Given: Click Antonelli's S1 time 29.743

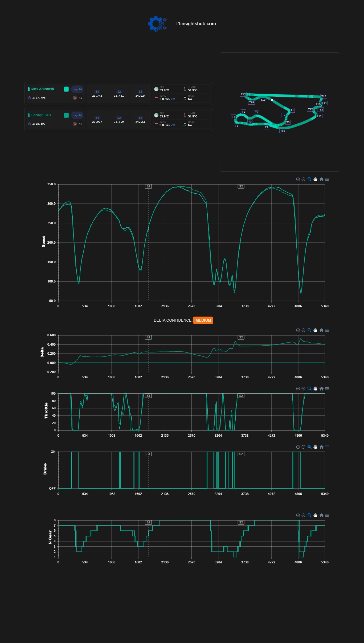Looking at the screenshot, I should (97, 96).
